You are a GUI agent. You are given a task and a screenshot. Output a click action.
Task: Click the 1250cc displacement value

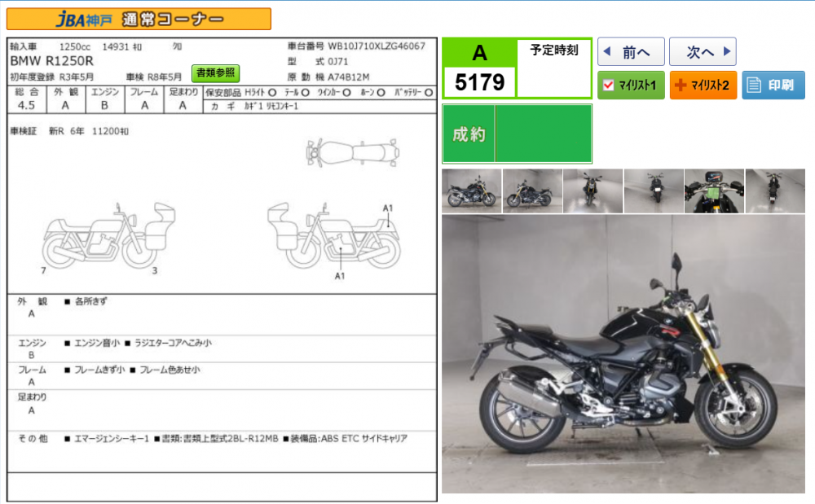74,47
